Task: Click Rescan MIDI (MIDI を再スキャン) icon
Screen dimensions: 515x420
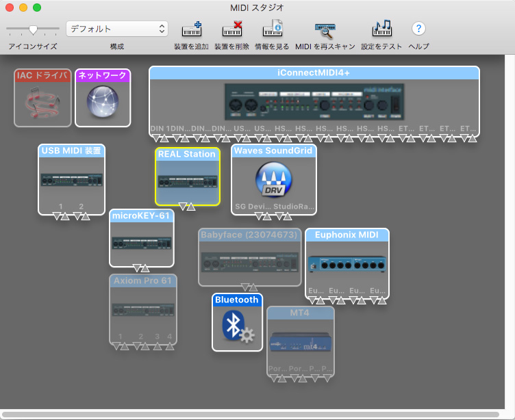Action: tap(325, 31)
